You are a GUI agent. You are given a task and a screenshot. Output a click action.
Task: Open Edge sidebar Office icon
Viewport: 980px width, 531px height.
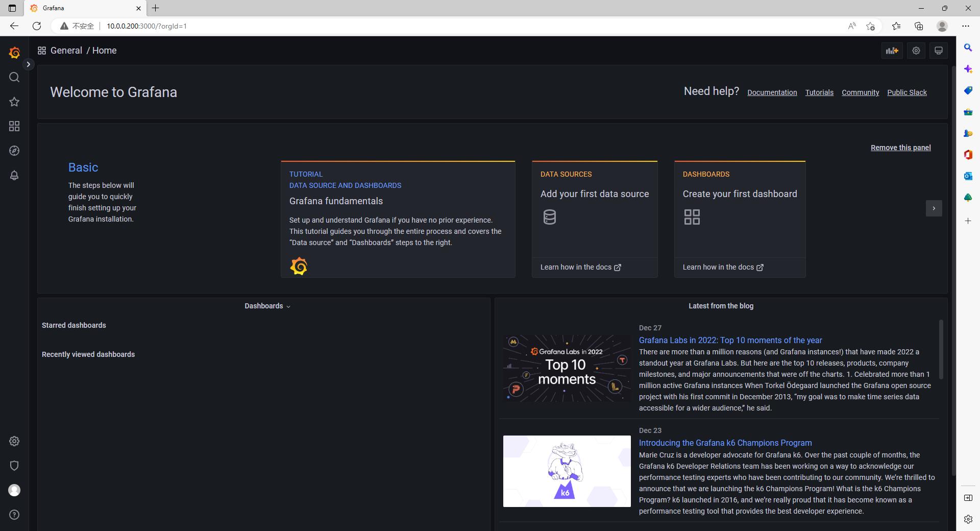[x=968, y=154]
